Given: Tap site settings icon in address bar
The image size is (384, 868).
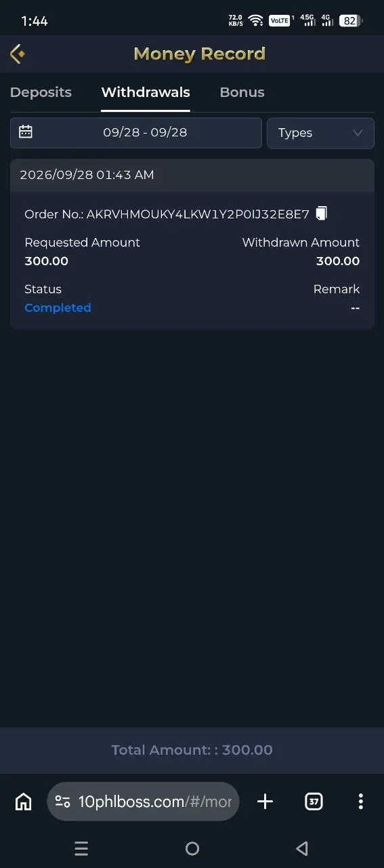Looking at the screenshot, I should click(62, 802).
